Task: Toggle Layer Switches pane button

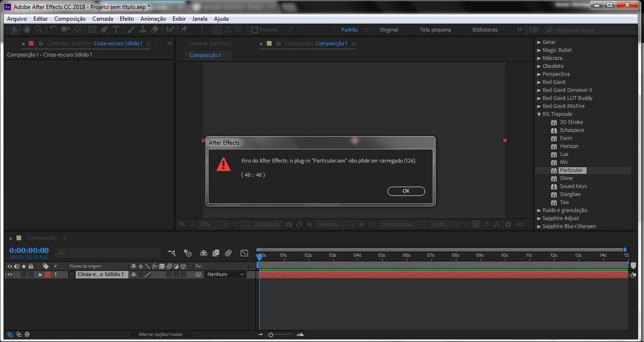Action: (x=10, y=334)
